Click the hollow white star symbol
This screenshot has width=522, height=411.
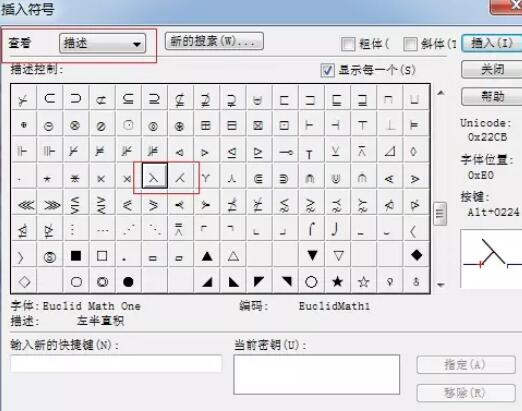tap(363, 282)
